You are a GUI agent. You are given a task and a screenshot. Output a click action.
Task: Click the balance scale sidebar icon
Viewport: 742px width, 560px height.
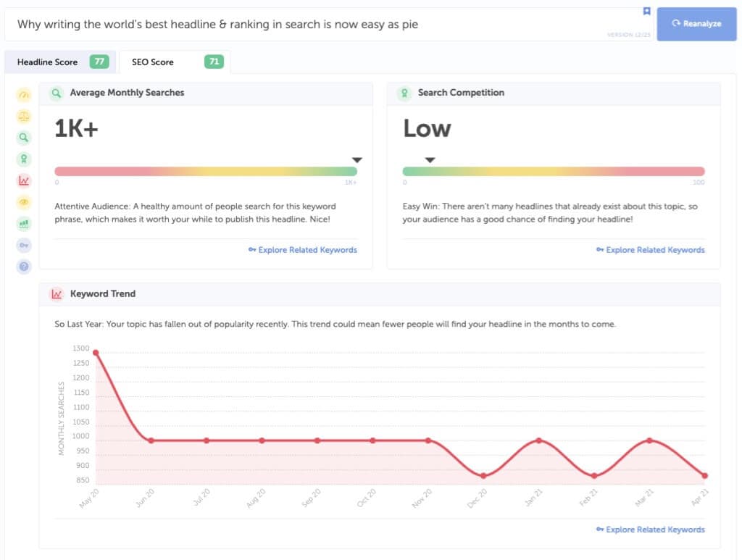[24, 116]
